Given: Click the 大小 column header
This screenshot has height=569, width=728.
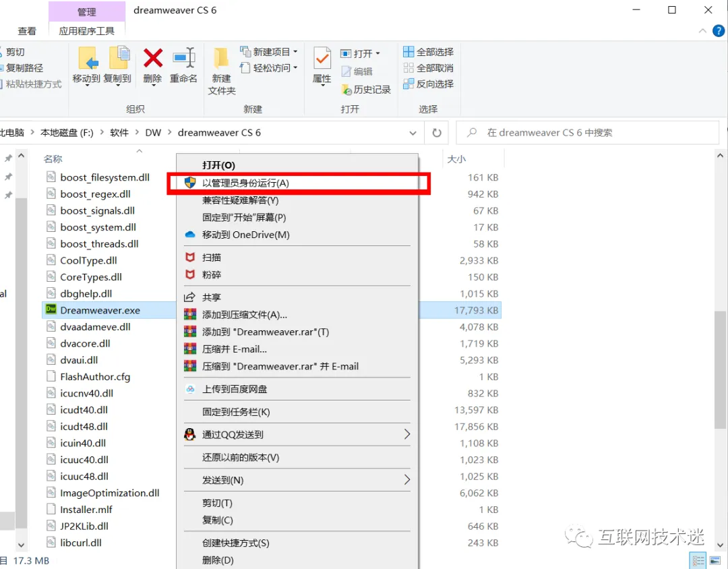Looking at the screenshot, I should (x=456, y=159).
